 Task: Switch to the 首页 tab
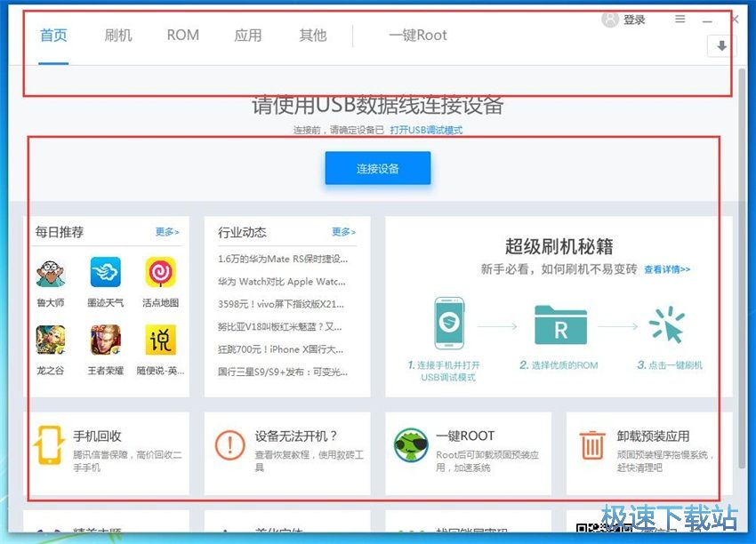53,36
